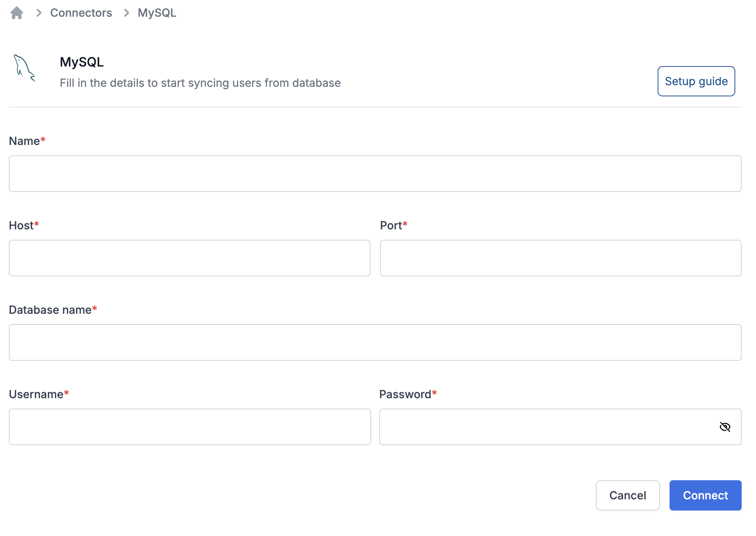Image resolution: width=756 pixels, height=536 pixels.
Task: Open the Connectors breadcrumb link
Action: click(81, 13)
